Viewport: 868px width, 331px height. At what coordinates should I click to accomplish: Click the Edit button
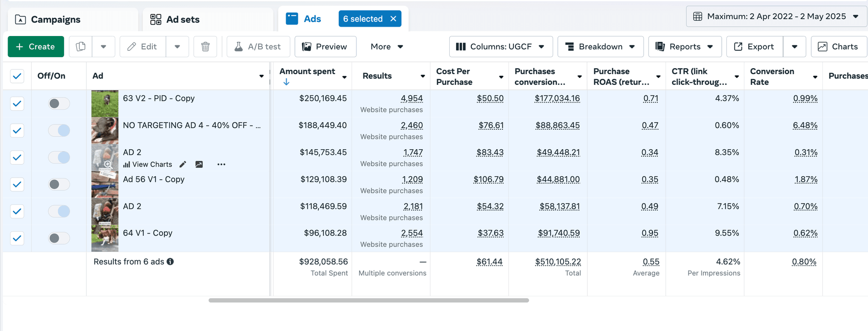142,47
